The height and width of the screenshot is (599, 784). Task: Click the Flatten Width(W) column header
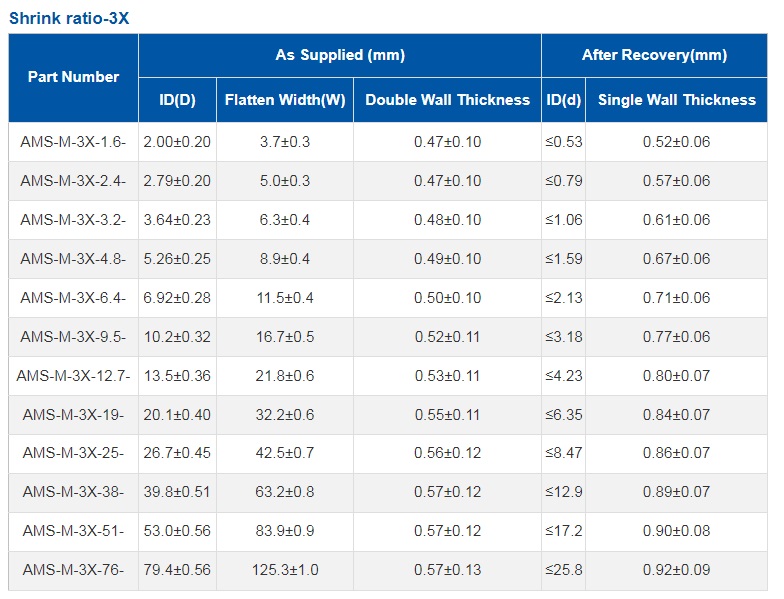[285, 100]
